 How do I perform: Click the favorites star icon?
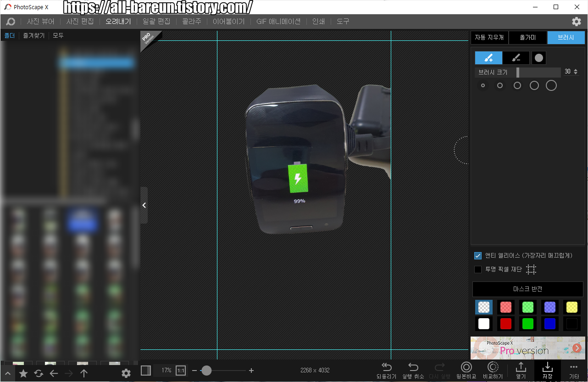coord(23,374)
